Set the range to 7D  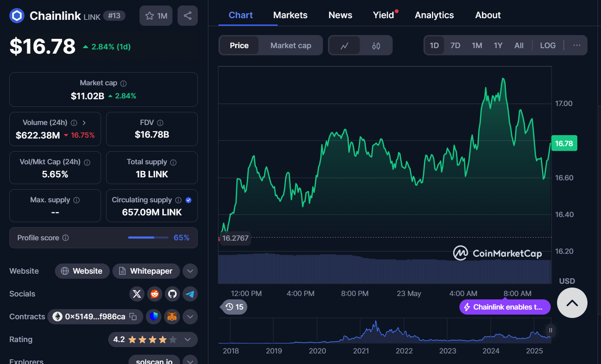pyautogui.click(x=455, y=46)
